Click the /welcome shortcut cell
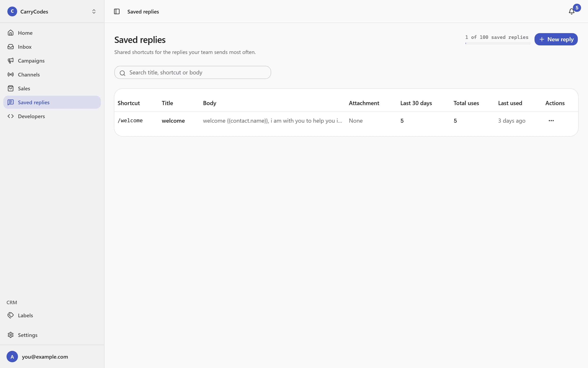The image size is (588, 368). [130, 120]
